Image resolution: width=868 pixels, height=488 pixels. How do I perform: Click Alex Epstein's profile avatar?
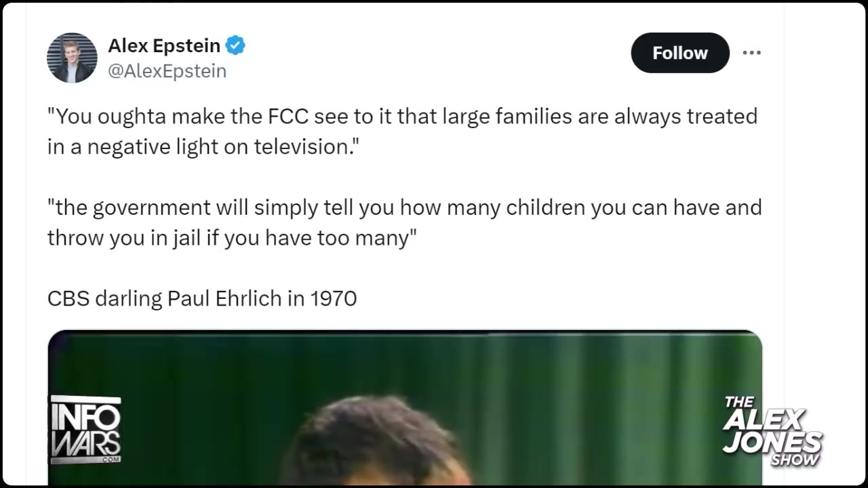(72, 58)
